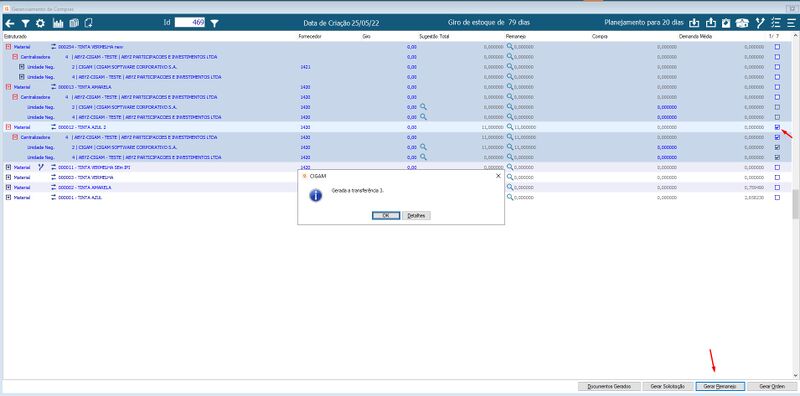Click swap arrows icon for 000254 TINTA VERMELHA new
Viewport: 800px width, 396px height.
[x=54, y=46]
